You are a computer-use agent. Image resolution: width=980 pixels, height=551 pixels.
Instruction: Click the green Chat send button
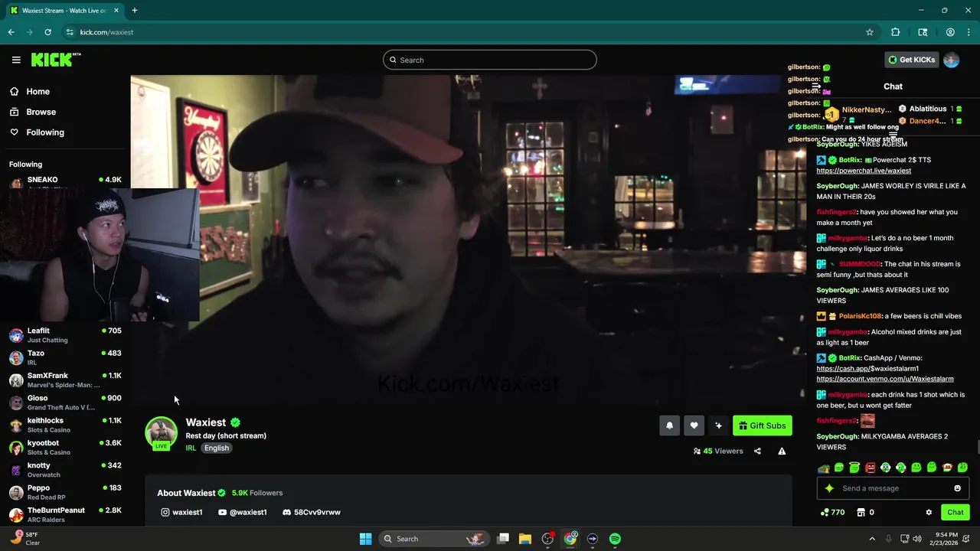[955, 513]
